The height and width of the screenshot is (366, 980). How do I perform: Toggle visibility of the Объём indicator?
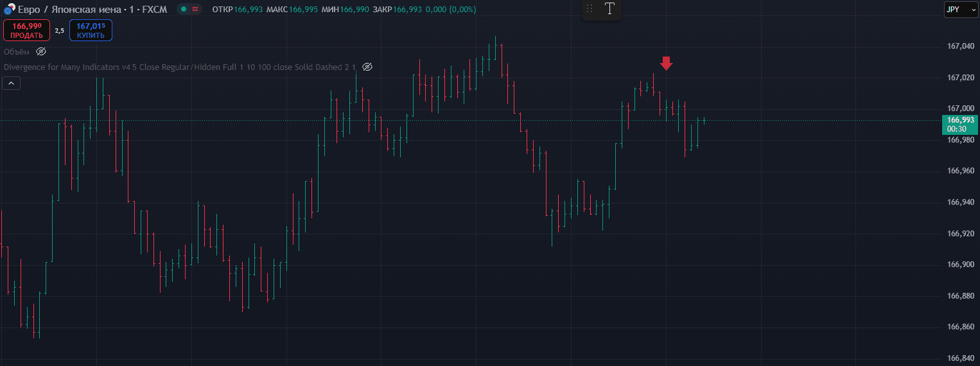coord(41,51)
